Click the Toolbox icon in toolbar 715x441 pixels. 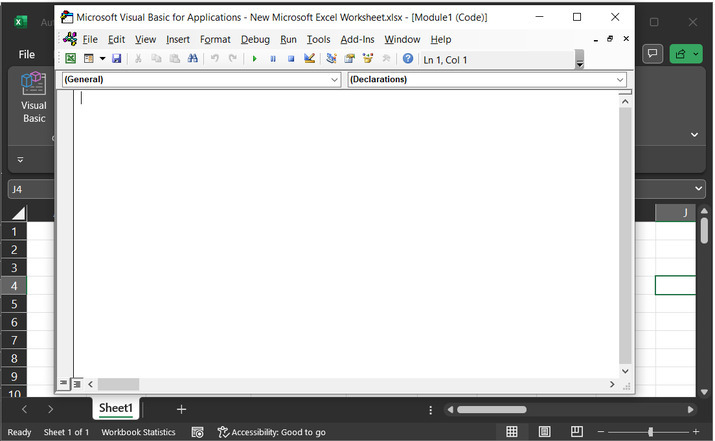pyautogui.click(x=386, y=58)
